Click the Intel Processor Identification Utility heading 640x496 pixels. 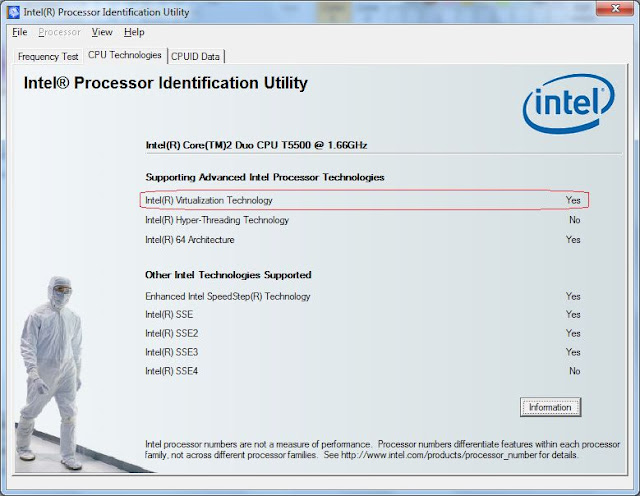pos(165,83)
